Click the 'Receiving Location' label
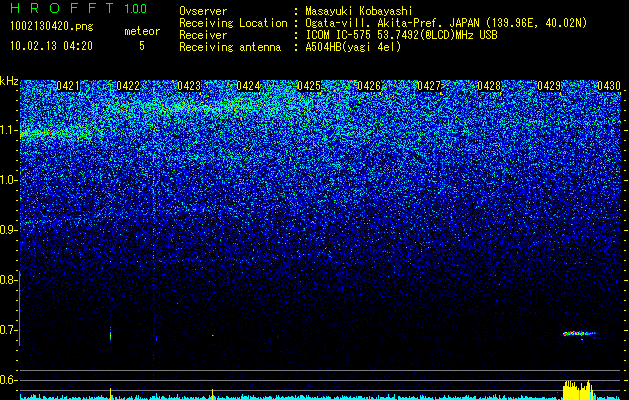The width and height of the screenshot is (629, 400). (233, 23)
